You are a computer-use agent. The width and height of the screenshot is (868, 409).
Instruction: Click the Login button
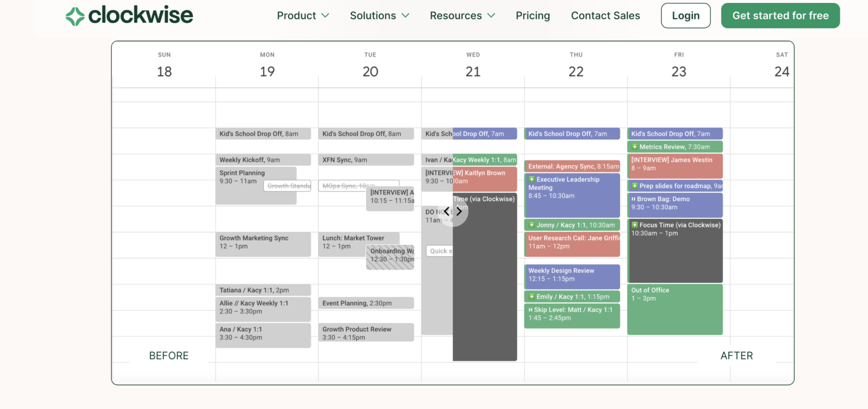click(x=685, y=15)
